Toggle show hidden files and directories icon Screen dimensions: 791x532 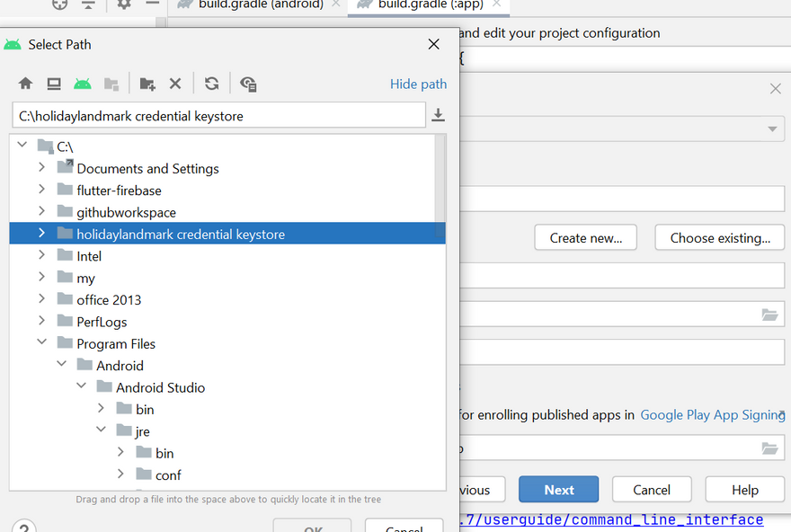point(249,84)
